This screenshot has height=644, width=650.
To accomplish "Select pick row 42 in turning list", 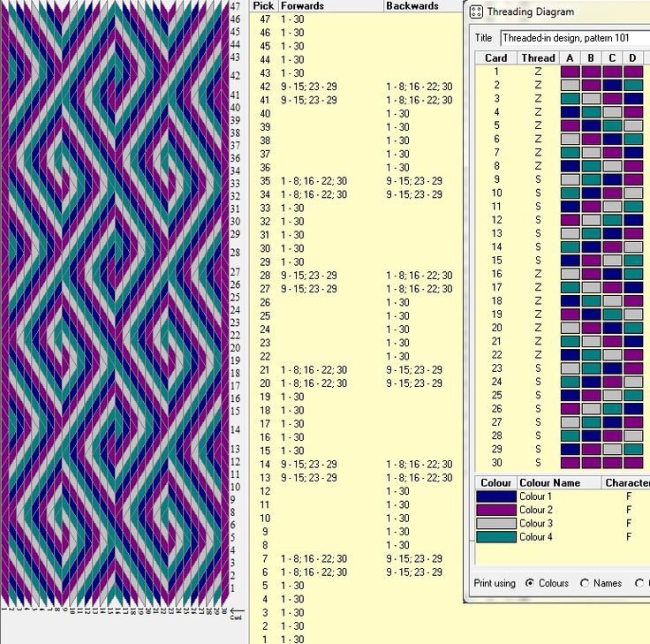I will 357,87.
